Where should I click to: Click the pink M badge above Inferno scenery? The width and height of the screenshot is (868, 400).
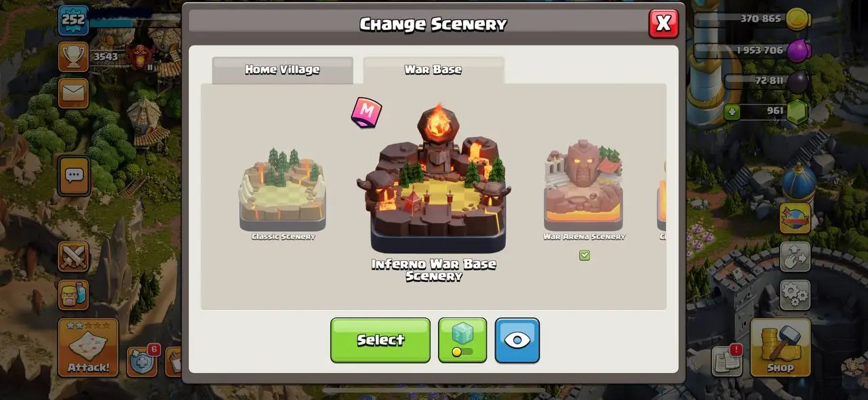pos(366,113)
